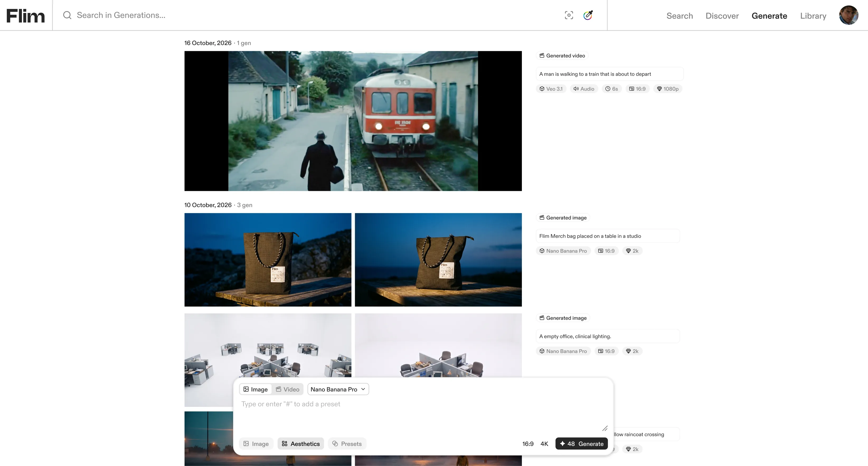The image size is (868, 466).
Task: Open the train video thumbnail
Action: [353, 121]
